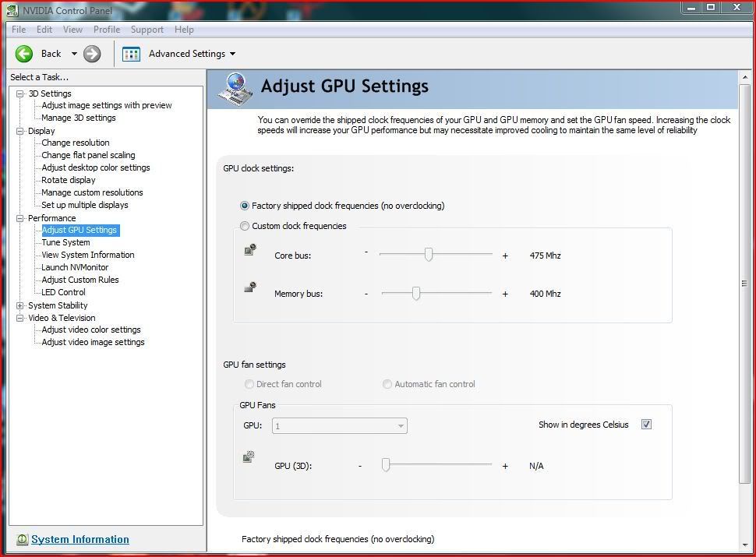
Task: Select Custom clock frequencies radio button
Action: point(245,226)
